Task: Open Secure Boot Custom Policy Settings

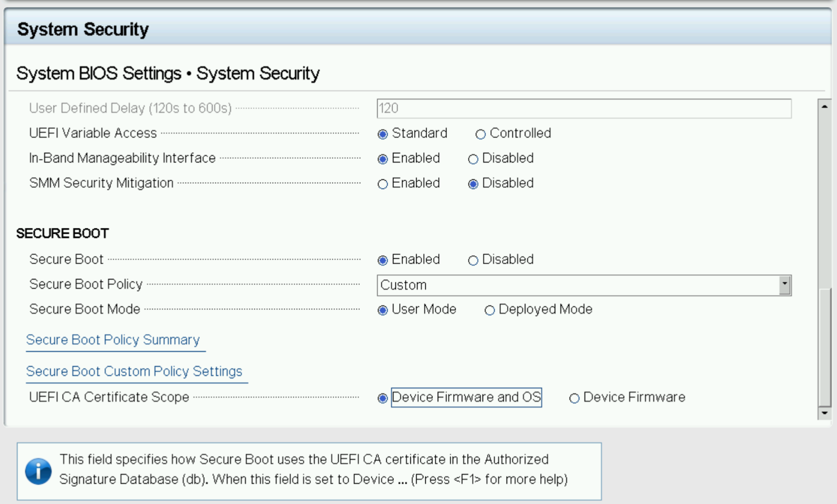Action: click(x=135, y=372)
